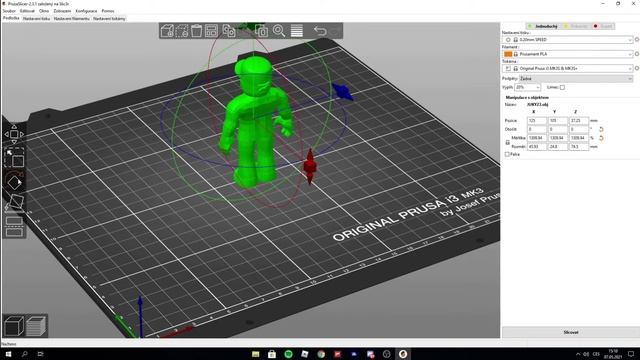Click Pozice Z input field

click(x=579, y=121)
